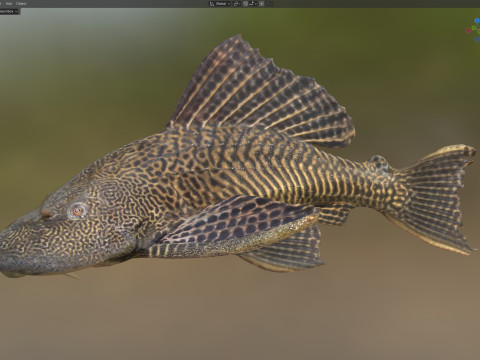The width and height of the screenshot is (480, 360).
Task: Open the pivot point dropdown
Action: tap(237, 4)
